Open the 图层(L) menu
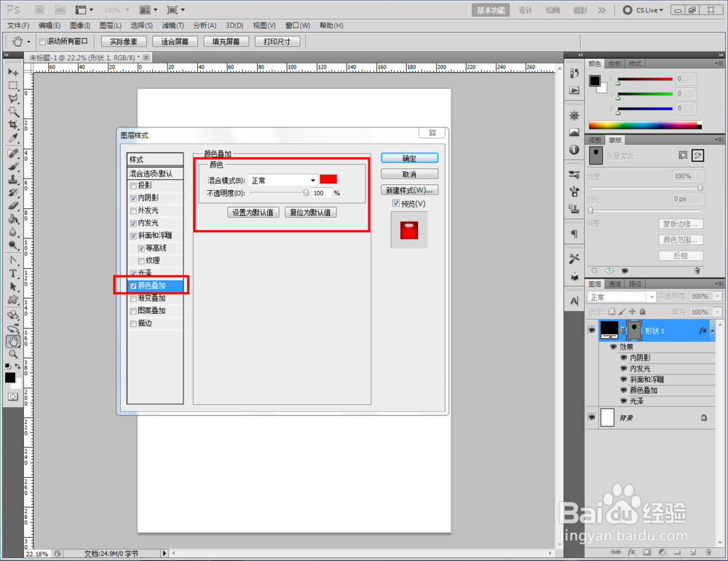 (x=111, y=25)
